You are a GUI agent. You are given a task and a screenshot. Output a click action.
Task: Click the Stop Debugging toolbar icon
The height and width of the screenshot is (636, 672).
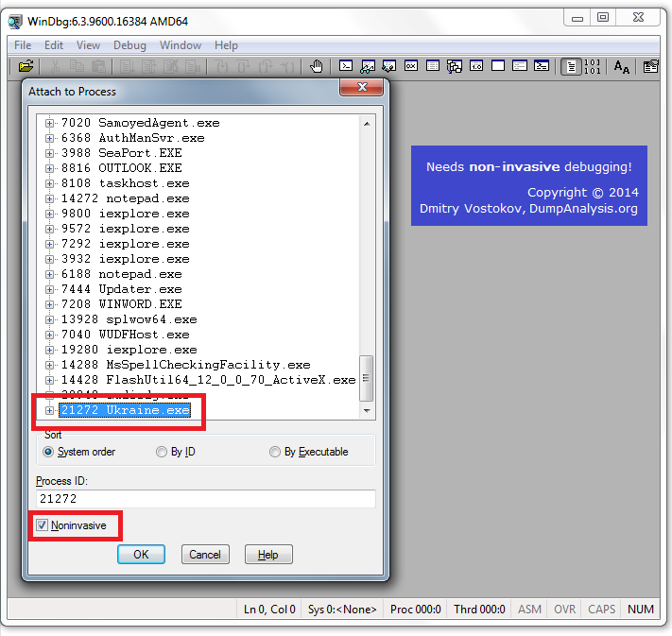coord(170,66)
